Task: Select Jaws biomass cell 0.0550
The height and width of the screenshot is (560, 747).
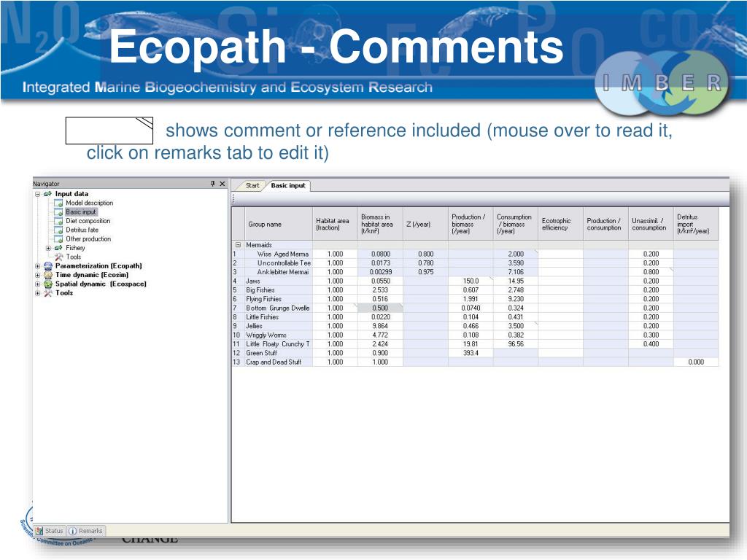Action: click(380, 281)
